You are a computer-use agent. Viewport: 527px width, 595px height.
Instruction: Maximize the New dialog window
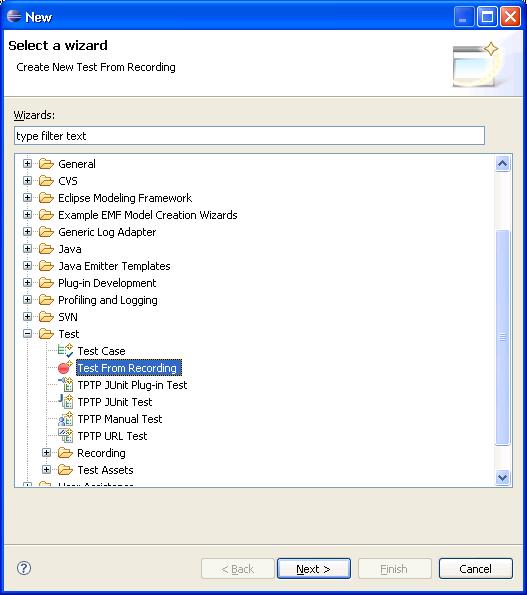tap(487, 17)
